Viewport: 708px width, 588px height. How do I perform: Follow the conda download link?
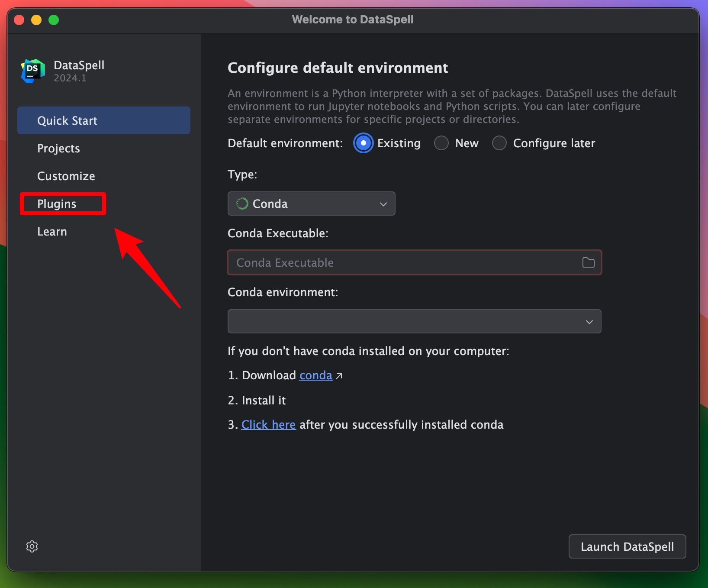316,375
